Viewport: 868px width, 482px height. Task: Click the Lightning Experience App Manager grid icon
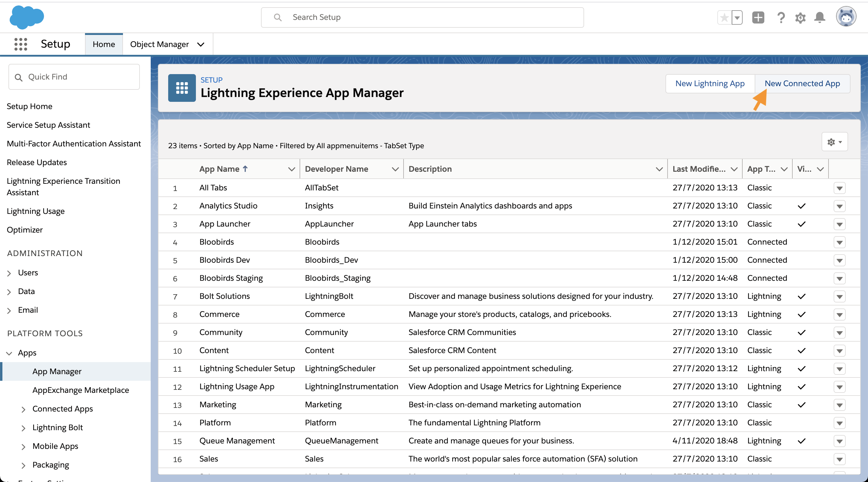pyautogui.click(x=182, y=88)
